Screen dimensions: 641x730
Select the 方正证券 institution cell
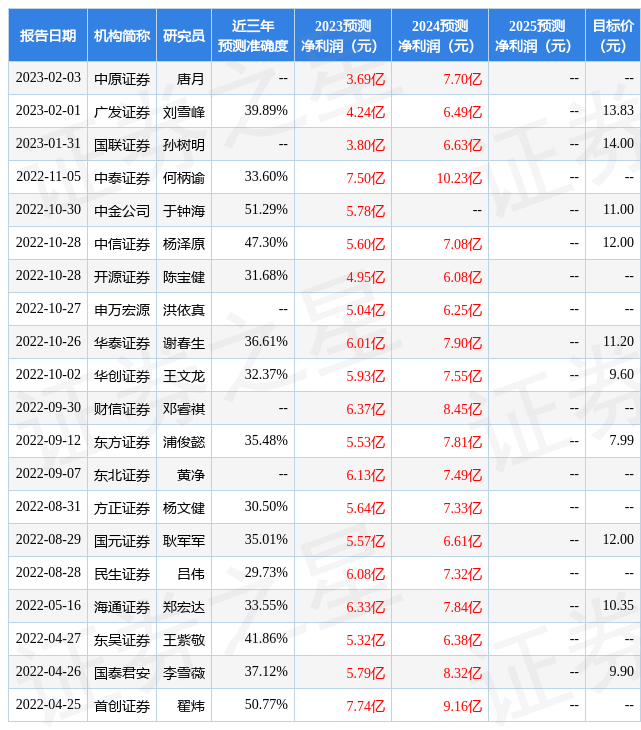[x=122, y=508]
